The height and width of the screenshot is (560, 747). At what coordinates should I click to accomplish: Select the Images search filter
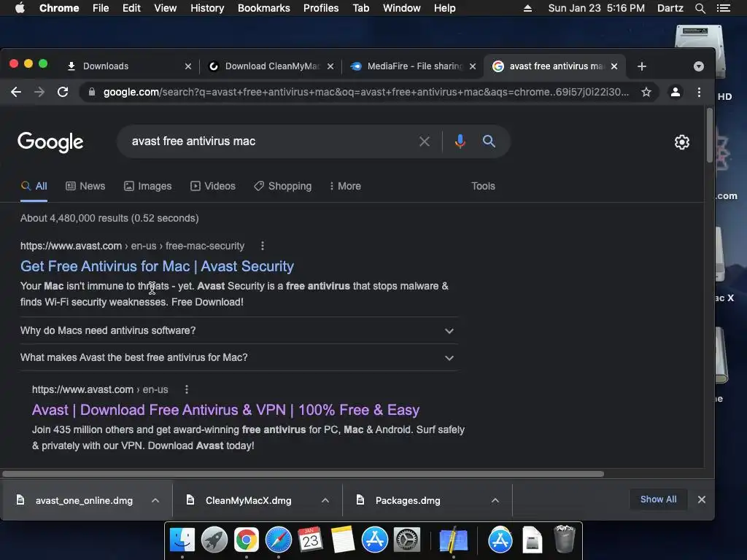tap(147, 186)
